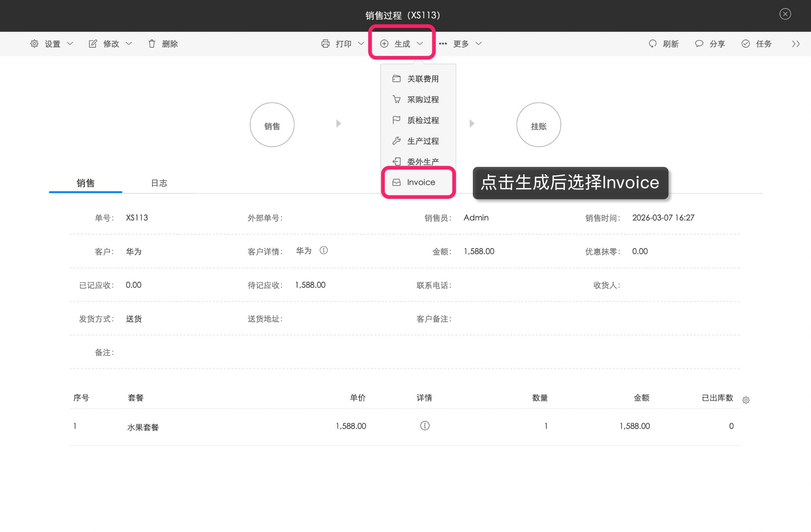Click the 删除 trash icon
Screen dimensions: 811x532
[x=152, y=44]
